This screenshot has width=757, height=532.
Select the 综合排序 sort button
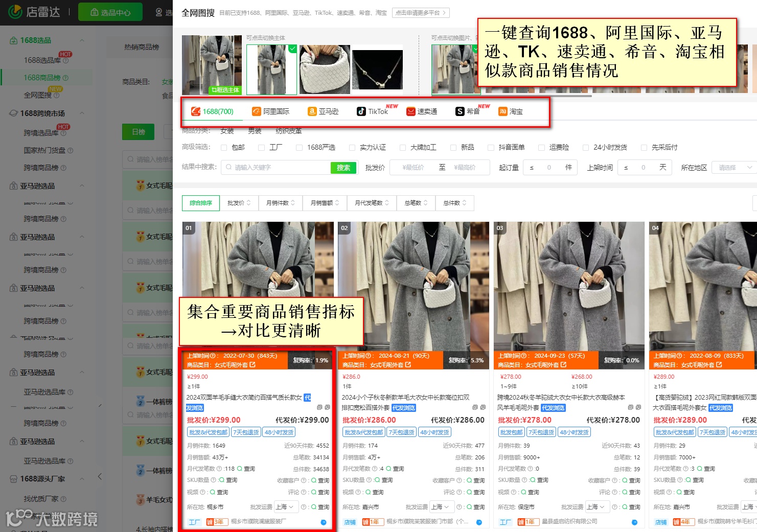click(201, 203)
